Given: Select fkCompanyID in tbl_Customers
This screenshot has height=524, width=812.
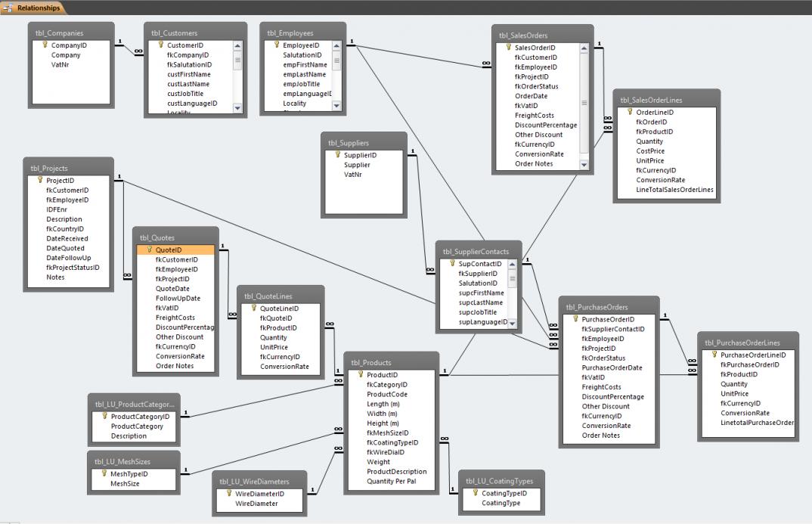Looking at the screenshot, I should pos(188,55).
